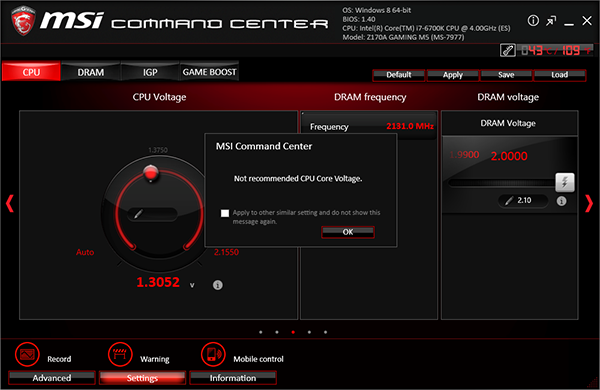This screenshot has height=390, width=600.
Task: Open the Record feature icon
Action: pyautogui.click(x=27, y=354)
